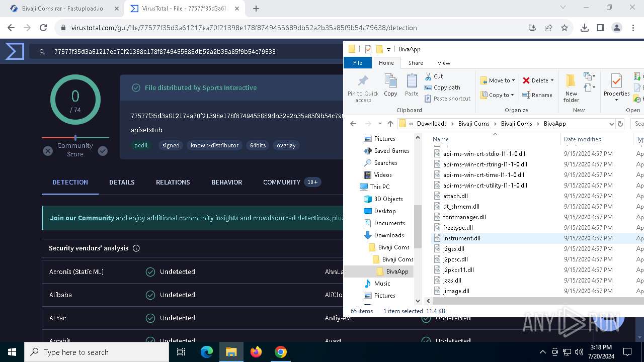Screen dimensions: 644x362
Task: Click navigation pane vertical scrollbar
Action: (418, 226)
